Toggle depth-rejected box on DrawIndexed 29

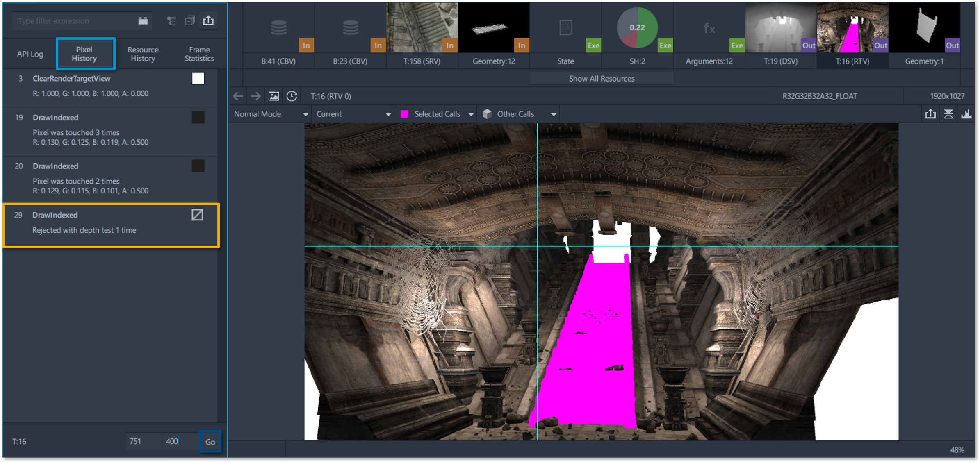point(197,215)
